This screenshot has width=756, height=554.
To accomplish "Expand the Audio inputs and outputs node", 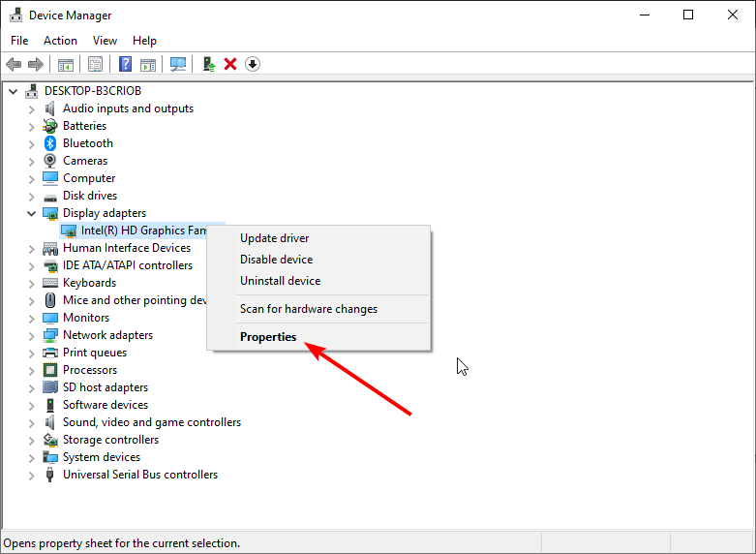I will tap(31, 109).
